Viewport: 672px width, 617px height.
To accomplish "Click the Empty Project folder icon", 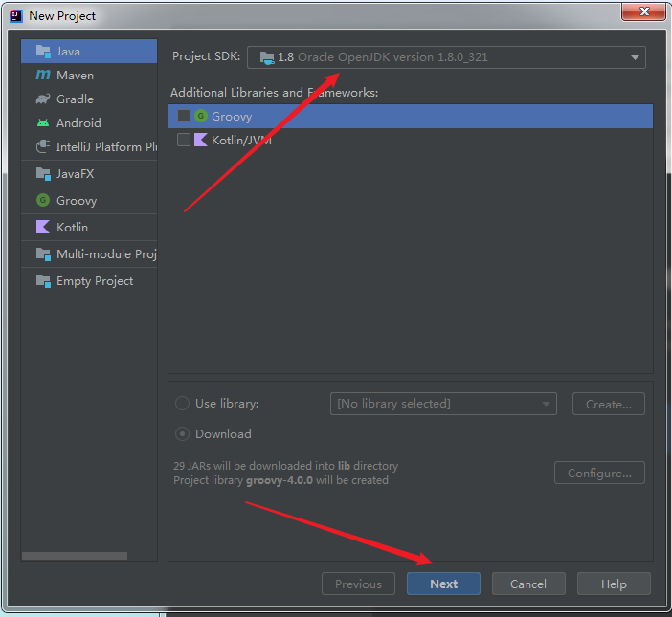I will pyautogui.click(x=43, y=281).
